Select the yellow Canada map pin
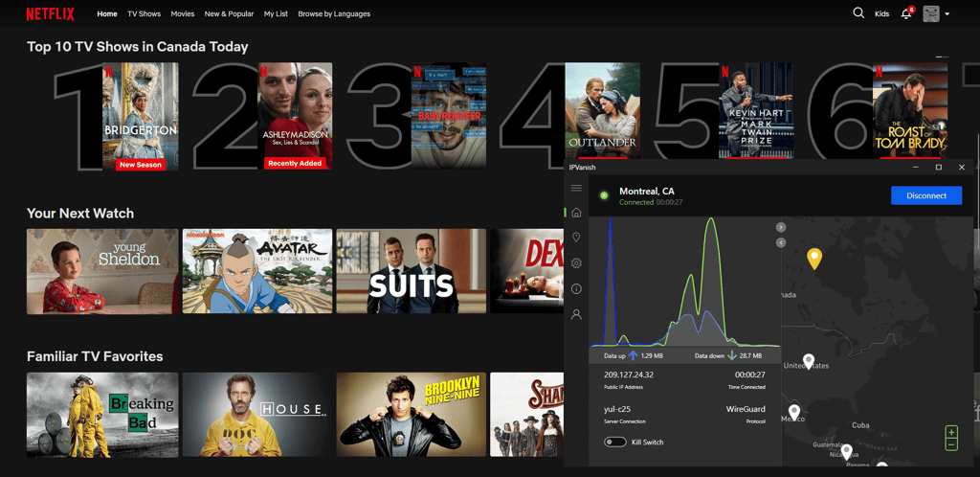 pyautogui.click(x=813, y=259)
